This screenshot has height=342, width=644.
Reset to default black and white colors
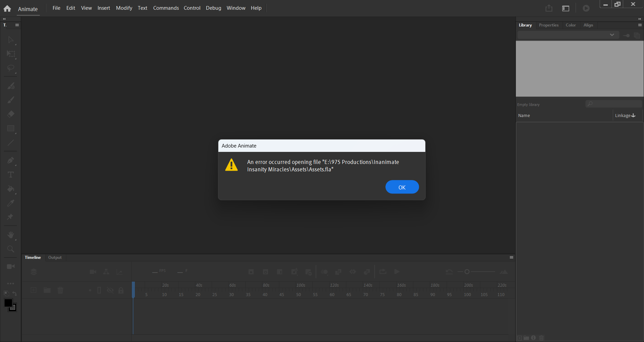[x=6, y=293]
